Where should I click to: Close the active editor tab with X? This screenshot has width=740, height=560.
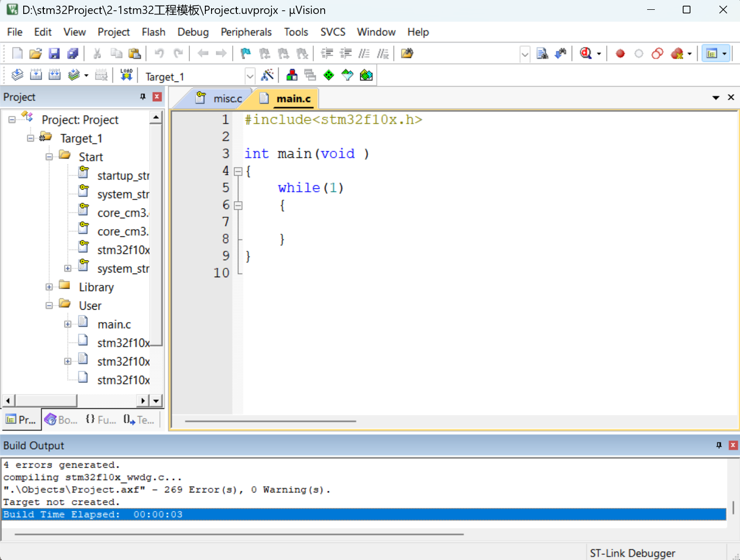pyautogui.click(x=731, y=97)
